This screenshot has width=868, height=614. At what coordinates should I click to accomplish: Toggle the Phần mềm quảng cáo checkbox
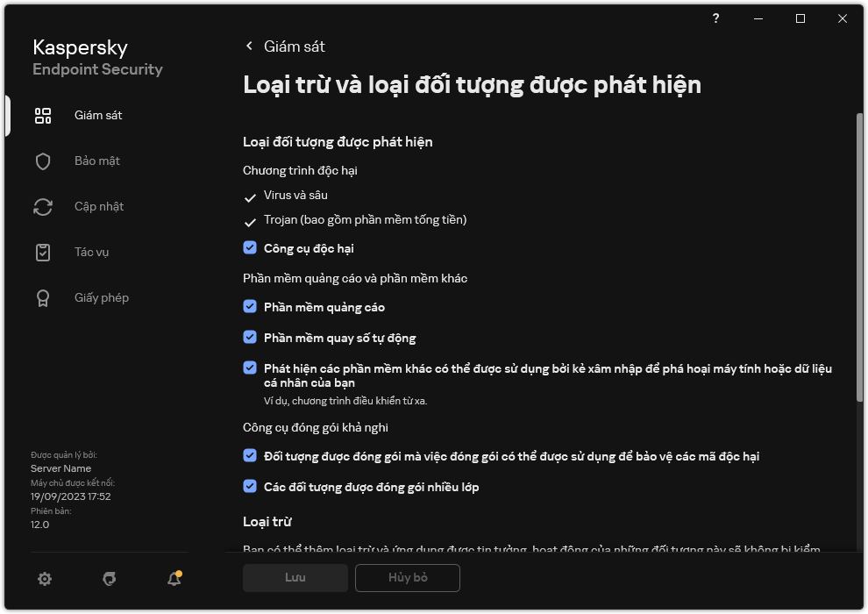(x=250, y=307)
